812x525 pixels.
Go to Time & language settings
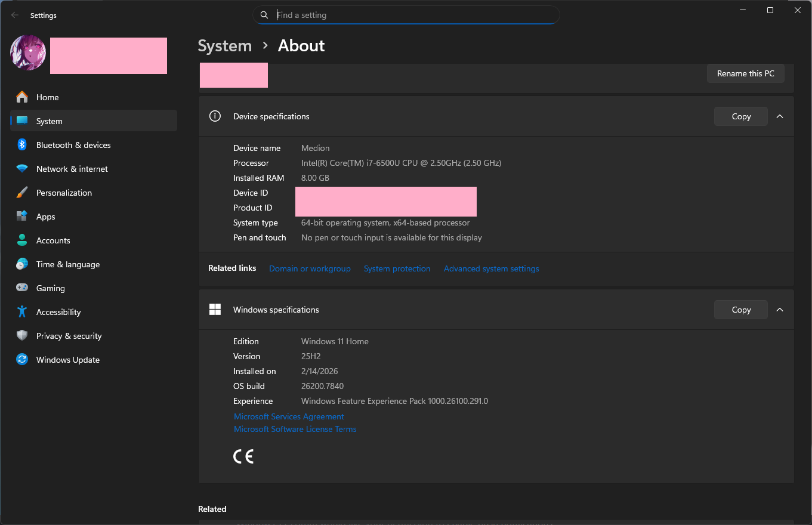click(x=94, y=264)
